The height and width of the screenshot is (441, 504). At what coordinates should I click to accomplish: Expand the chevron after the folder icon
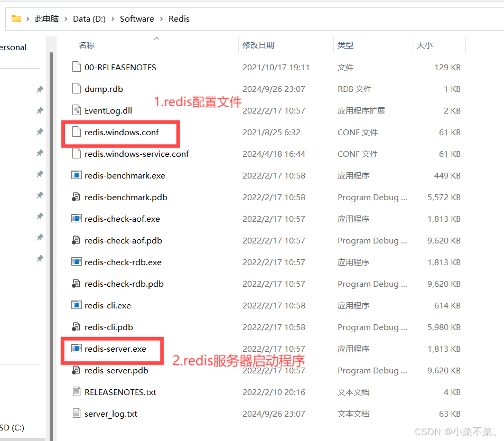(28, 19)
